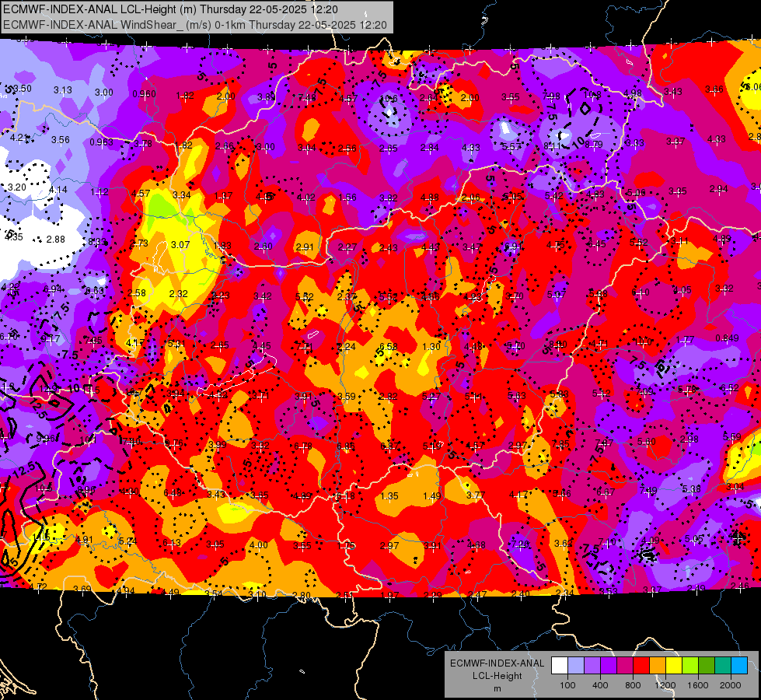This screenshot has width=761, height=700.
Task: Click the legend label 800
Action: tap(633, 685)
